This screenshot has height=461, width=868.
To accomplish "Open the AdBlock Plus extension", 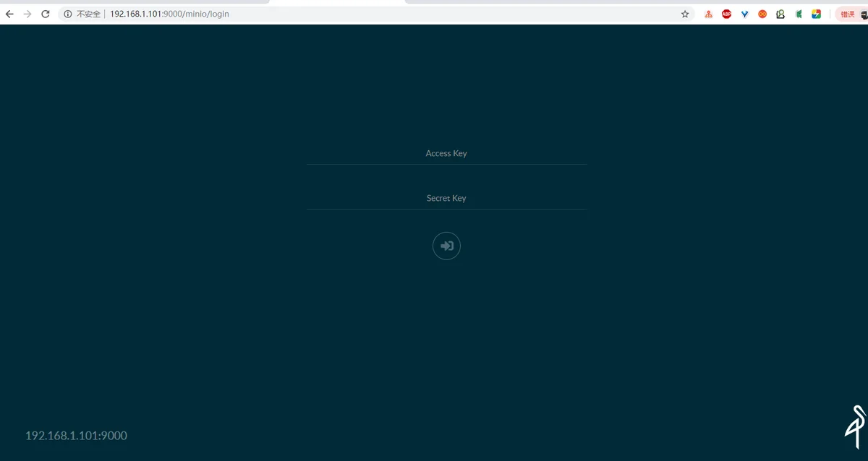I will [x=726, y=14].
